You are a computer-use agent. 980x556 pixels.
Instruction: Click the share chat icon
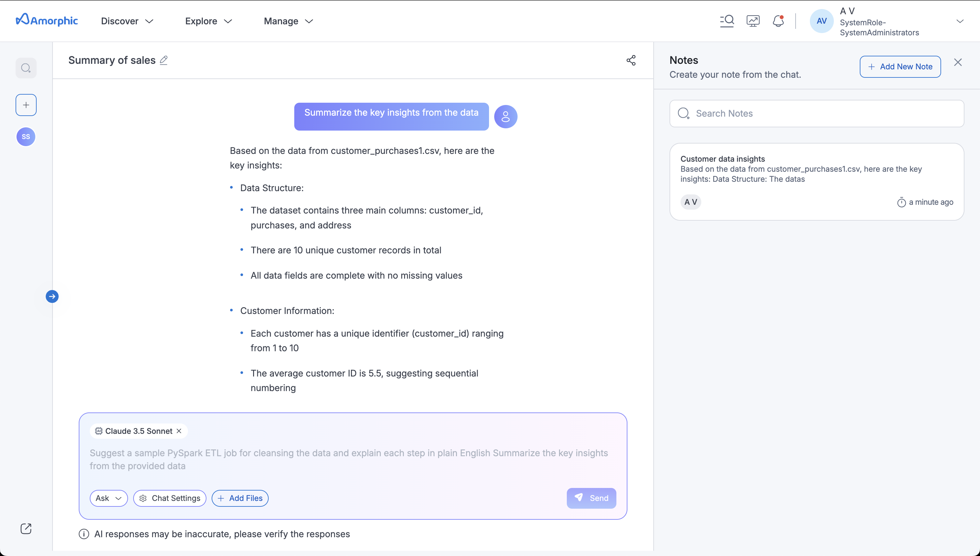(631, 60)
